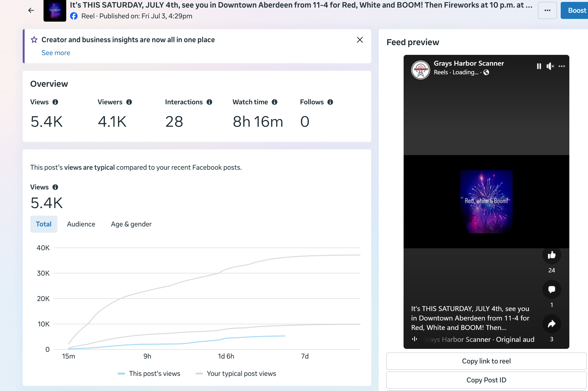Viewport: 588px width, 391px height.
Task: Click the globe public audience icon
Action: [x=486, y=72]
